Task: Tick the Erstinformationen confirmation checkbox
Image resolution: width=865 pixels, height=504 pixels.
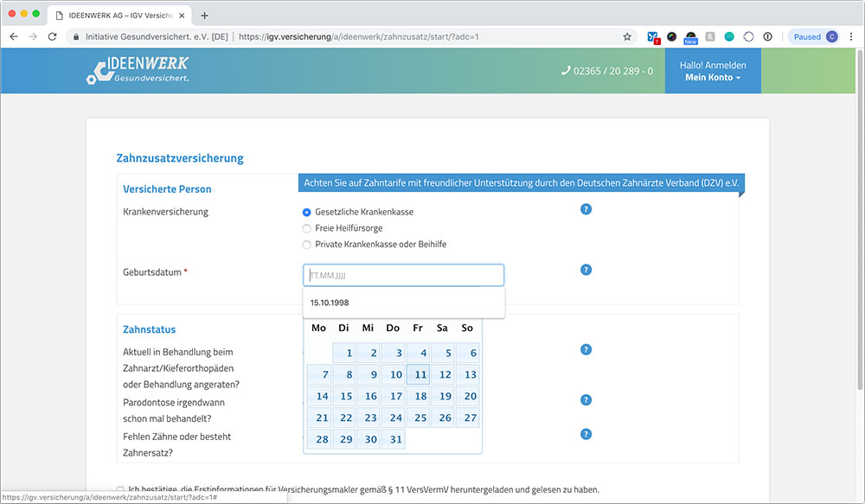Action: (120, 489)
